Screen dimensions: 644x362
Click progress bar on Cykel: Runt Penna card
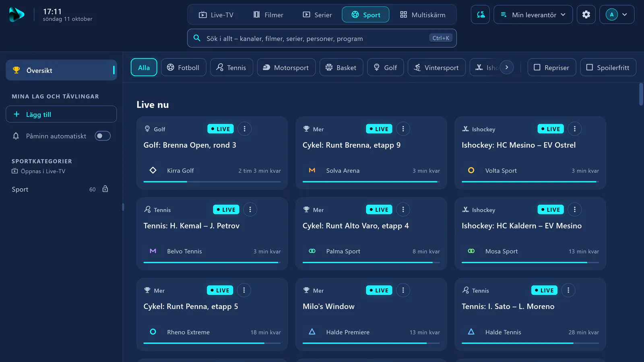coord(212,343)
